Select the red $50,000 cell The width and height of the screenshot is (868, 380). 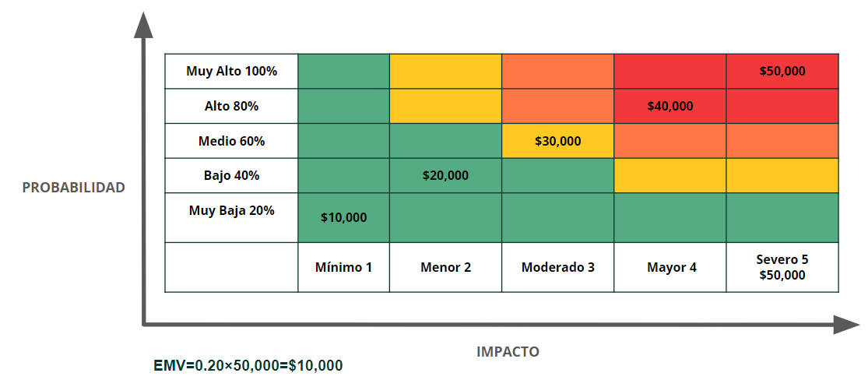point(782,71)
